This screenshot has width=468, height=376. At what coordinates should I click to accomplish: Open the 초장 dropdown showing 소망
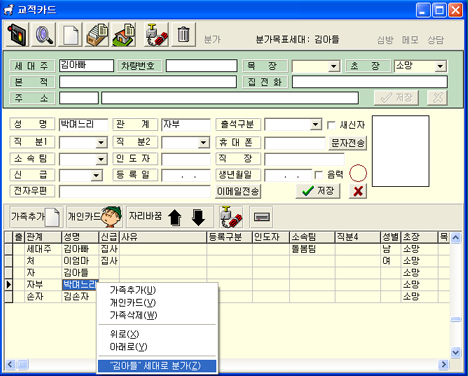(x=440, y=66)
